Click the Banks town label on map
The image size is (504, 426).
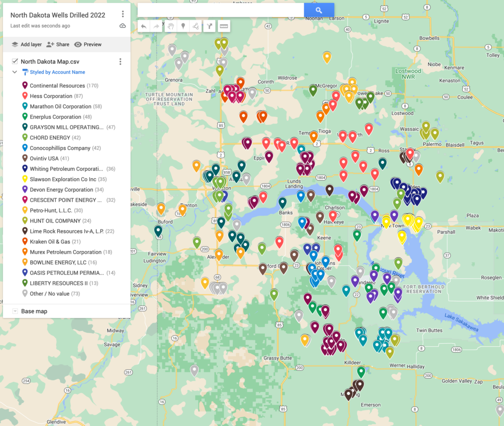click(x=286, y=213)
